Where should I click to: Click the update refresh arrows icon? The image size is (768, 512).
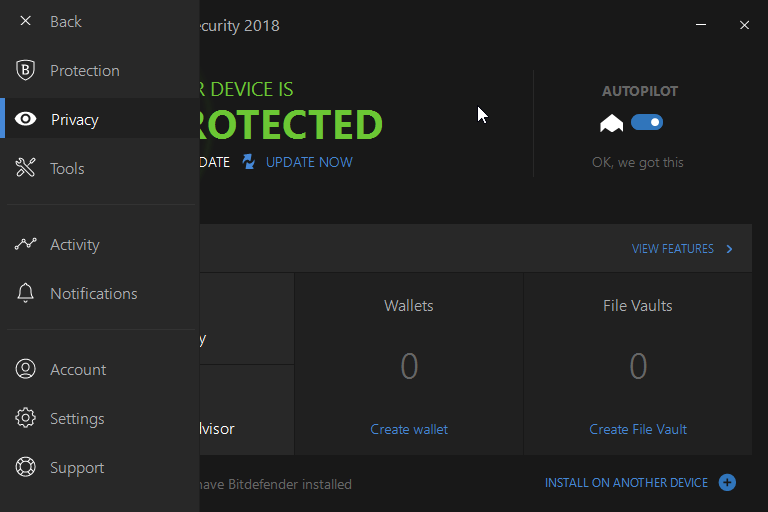click(x=249, y=162)
